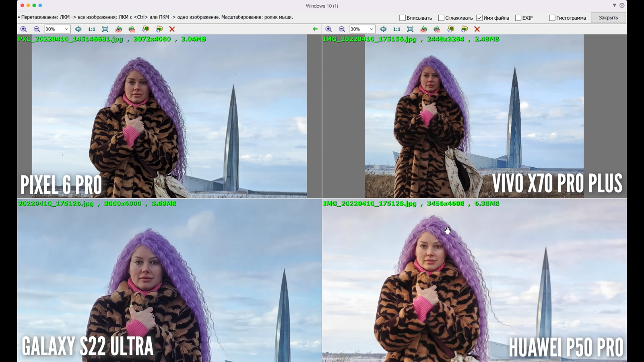Expand the right panel 30% zoom dropdown
This screenshot has width=644, height=362.
(x=372, y=29)
